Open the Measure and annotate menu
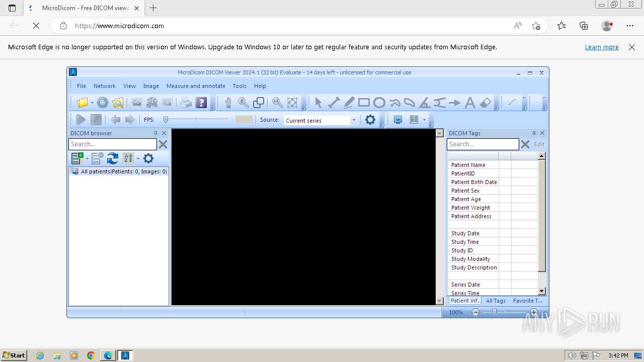644x362 pixels. [x=196, y=86]
